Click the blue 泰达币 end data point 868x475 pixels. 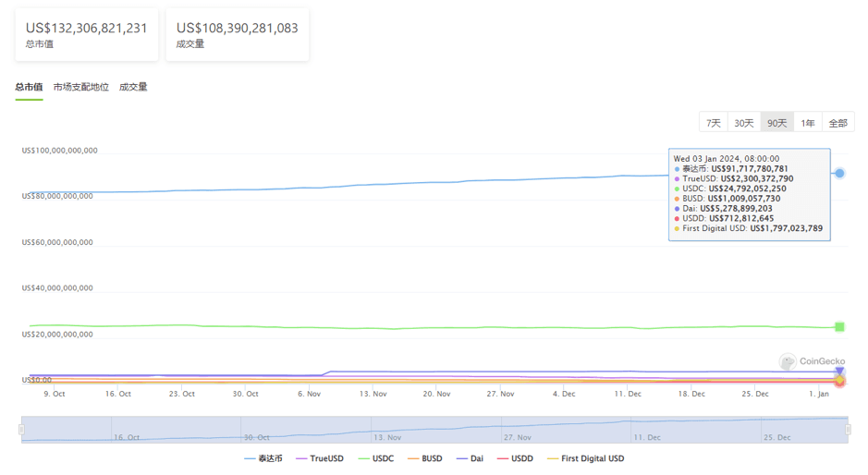pyautogui.click(x=840, y=173)
